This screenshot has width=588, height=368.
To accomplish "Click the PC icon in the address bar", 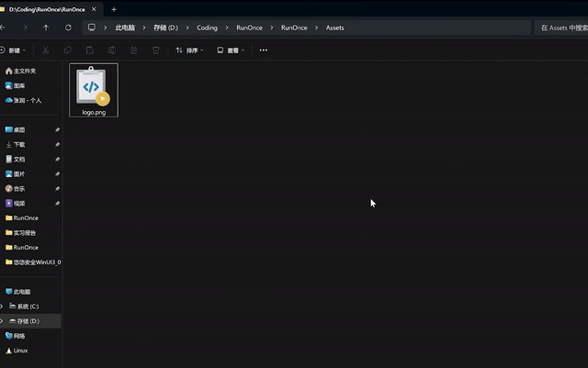I will pyautogui.click(x=92, y=28).
